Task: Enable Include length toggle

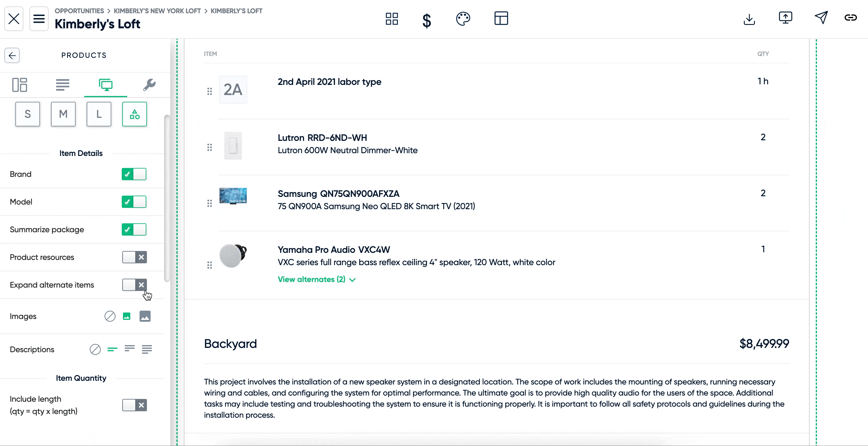Action: [134, 405]
